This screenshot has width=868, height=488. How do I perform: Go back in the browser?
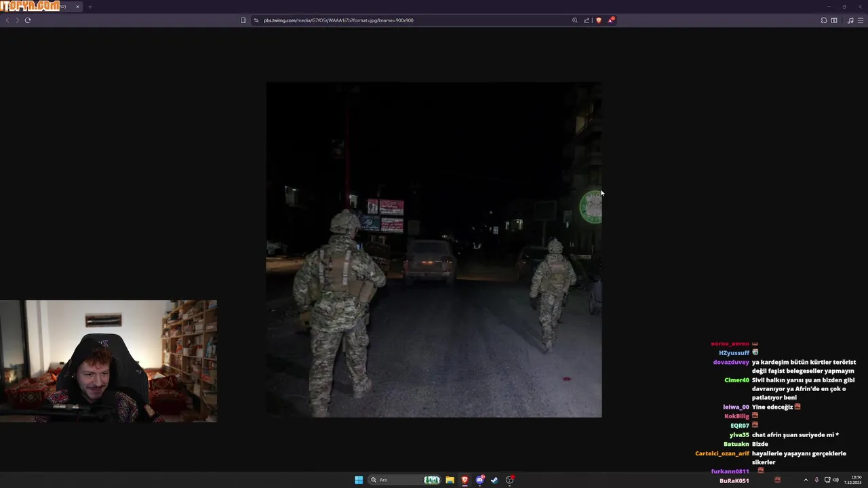pyautogui.click(x=7, y=20)
